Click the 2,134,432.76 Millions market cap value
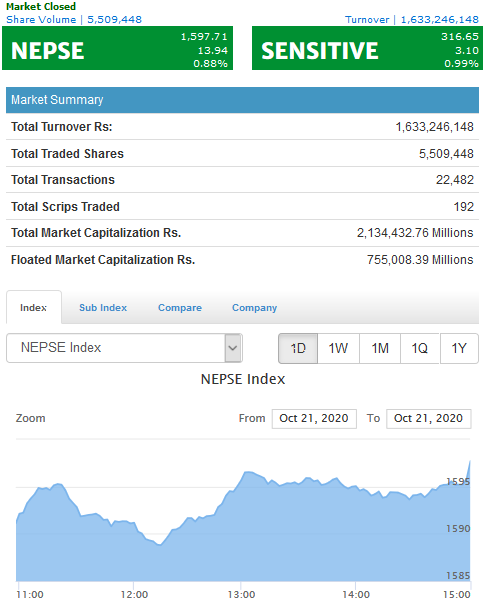483x607 pixels. [415, 233]
